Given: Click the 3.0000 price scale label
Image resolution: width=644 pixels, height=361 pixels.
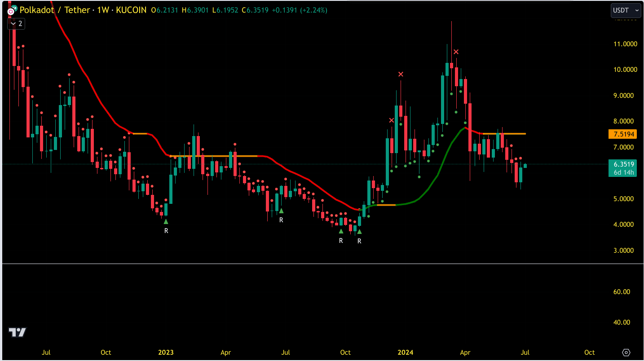Looking at the screenshot, I should (622, 251).
